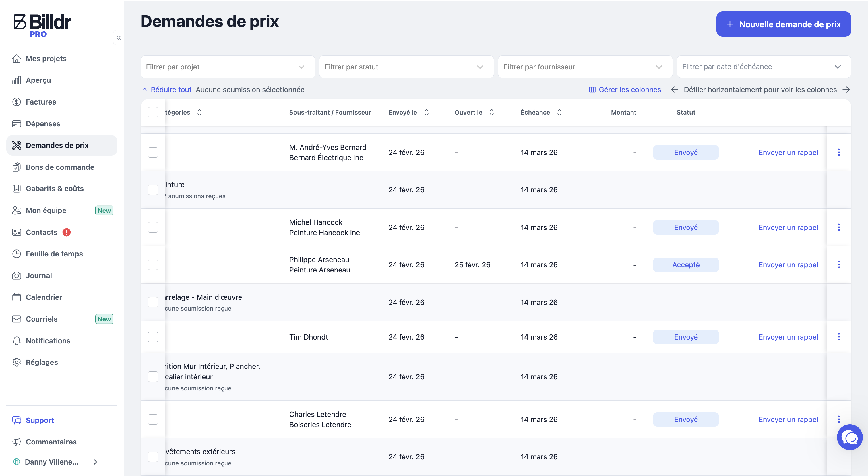This screenshot has height=476, width=868.
Task: Navigate to Feuille de temps
Action: [54, 254]
